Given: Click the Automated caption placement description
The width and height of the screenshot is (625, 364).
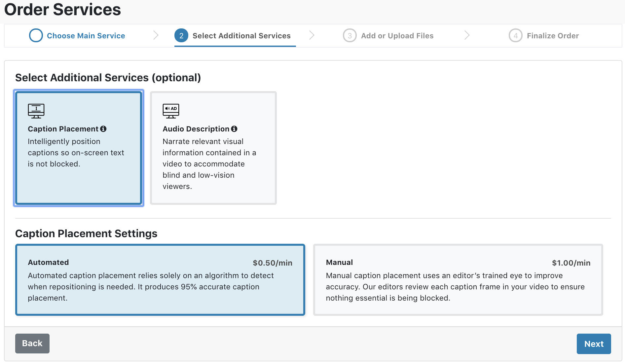Looking at the screenshot, I should [x=151, y=287].
